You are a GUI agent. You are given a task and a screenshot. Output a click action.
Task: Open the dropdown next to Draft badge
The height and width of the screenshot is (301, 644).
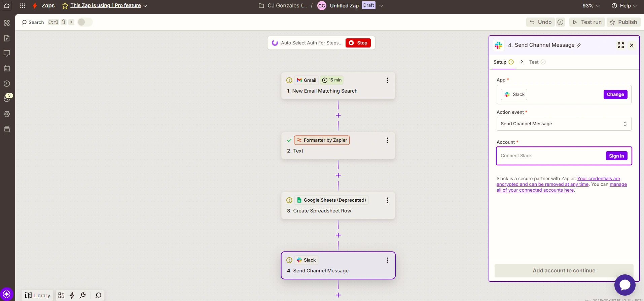(381, 6)
